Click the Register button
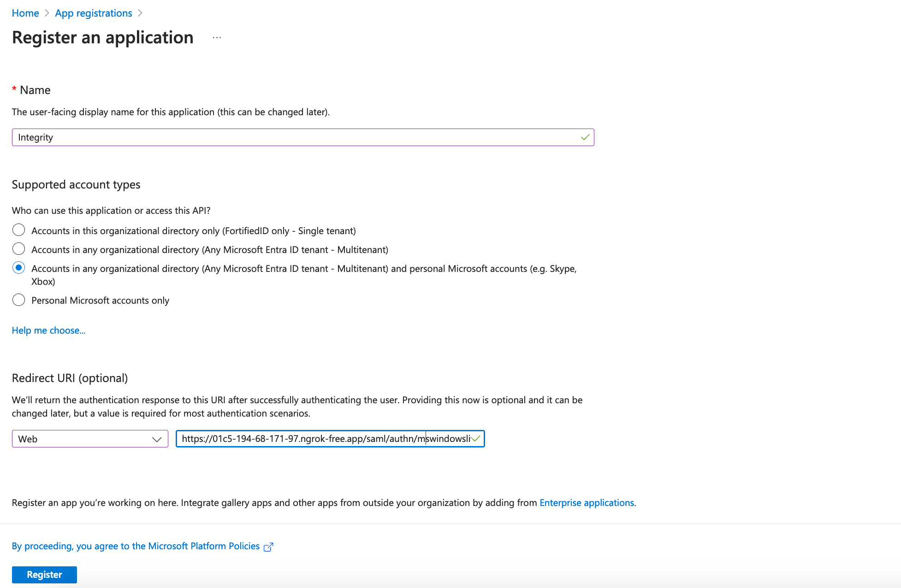This screenshot has height=588, width=901. tap(44, 575)
